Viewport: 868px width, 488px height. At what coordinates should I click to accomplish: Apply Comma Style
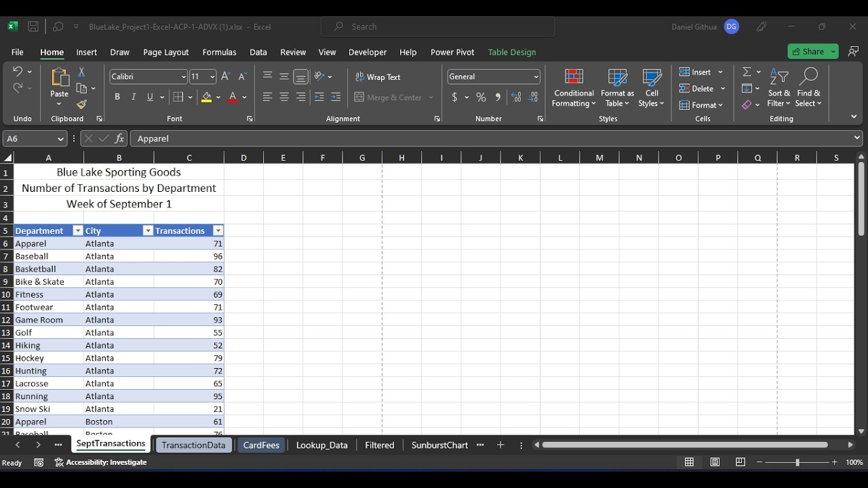click(x=498, y=97)
